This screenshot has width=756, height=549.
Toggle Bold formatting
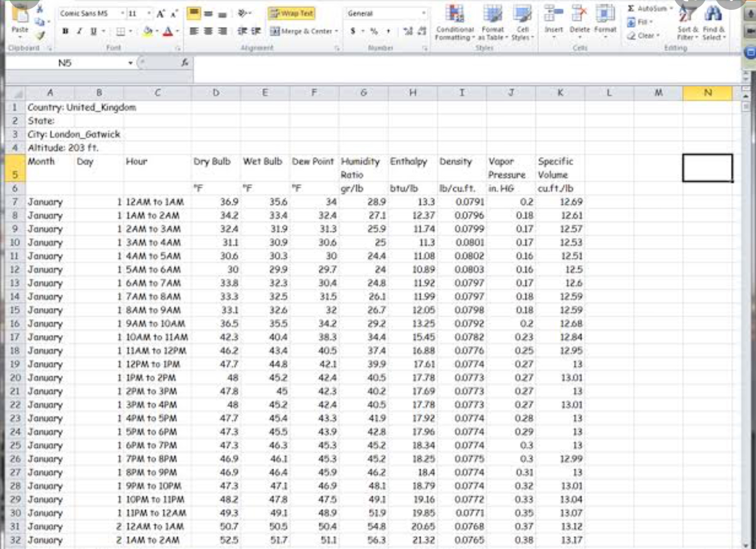pyautogui.click(x=65, y=31)
